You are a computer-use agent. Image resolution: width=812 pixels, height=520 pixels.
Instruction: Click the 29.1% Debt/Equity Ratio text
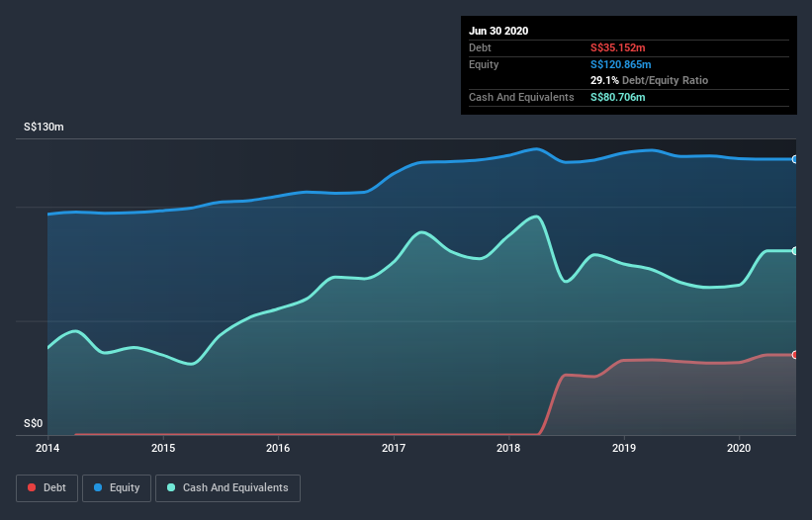click(650, 80)
